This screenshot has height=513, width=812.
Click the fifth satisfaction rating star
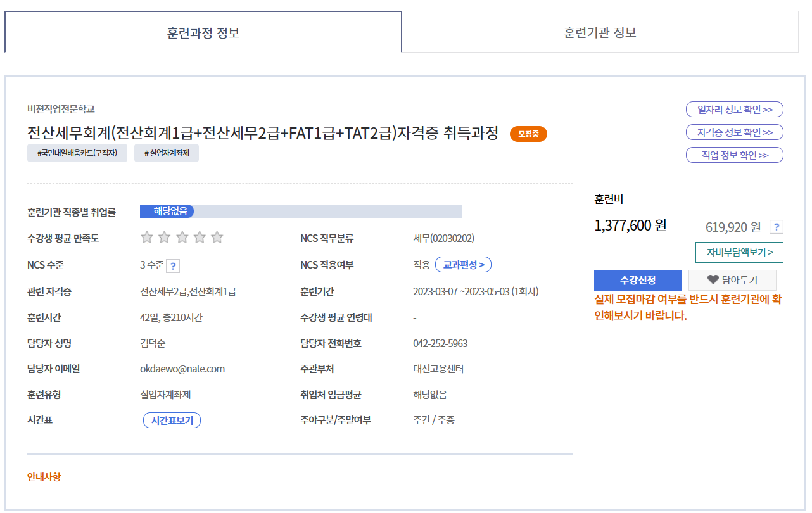coord(217,237)
